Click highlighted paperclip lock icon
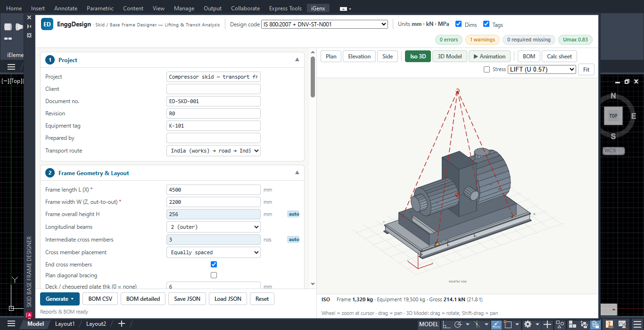The height and width of the screenshot is (330, 644). click(596, 324)
